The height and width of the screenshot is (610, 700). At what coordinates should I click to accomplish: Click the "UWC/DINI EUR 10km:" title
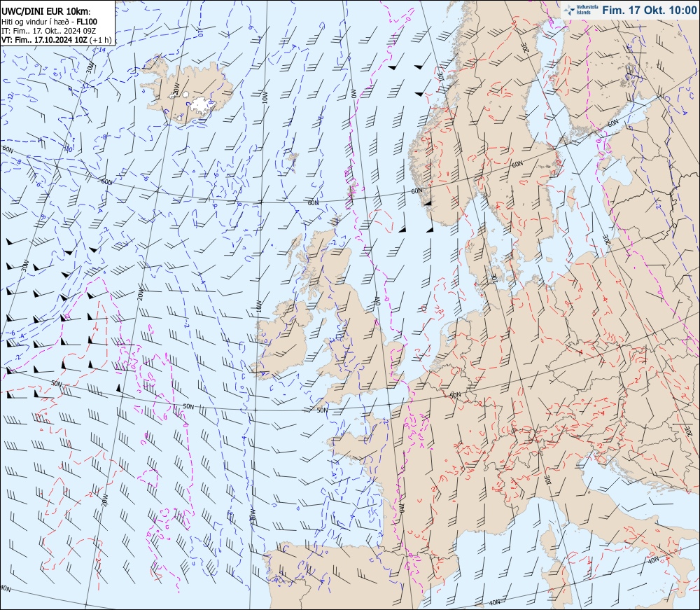46,12
